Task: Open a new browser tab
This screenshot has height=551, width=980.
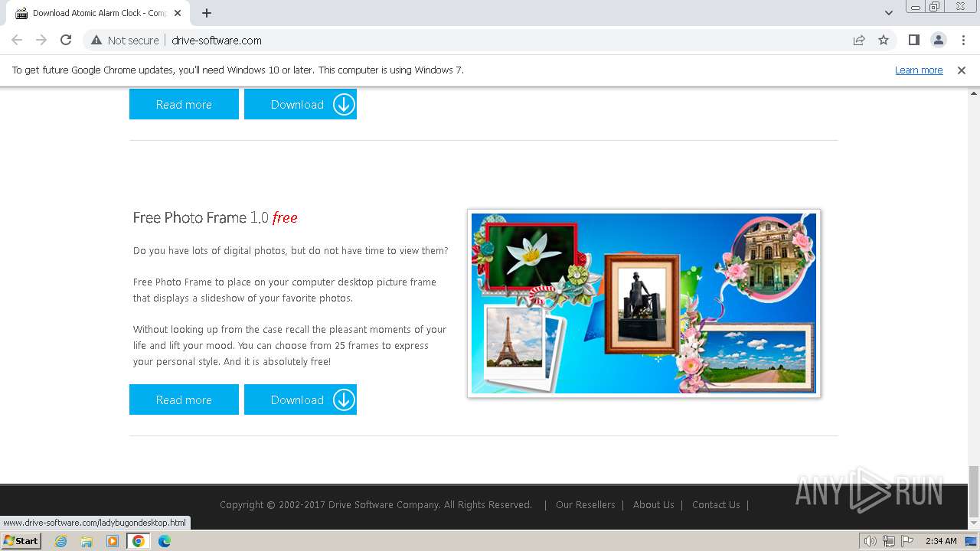Action: (207, 13)
